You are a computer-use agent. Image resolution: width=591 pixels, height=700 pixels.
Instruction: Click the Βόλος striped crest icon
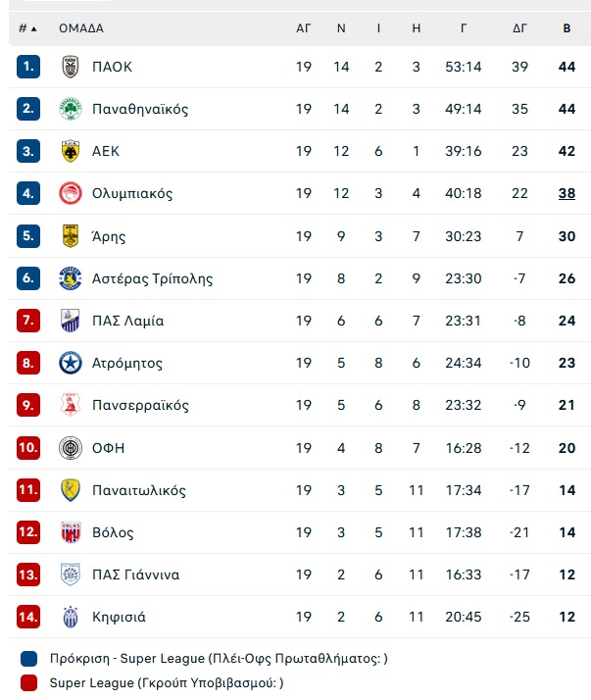(71, 532)
